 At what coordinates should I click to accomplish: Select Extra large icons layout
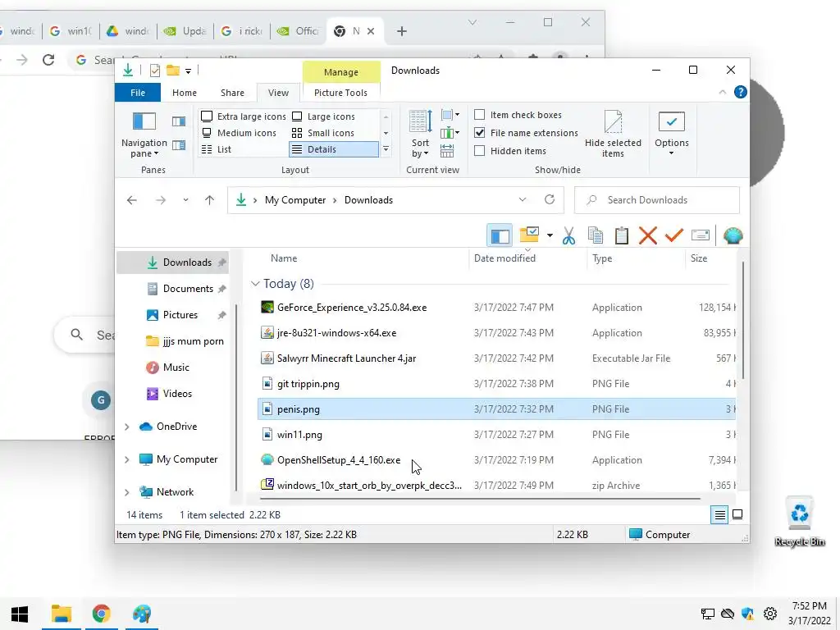tap(244, 116)
